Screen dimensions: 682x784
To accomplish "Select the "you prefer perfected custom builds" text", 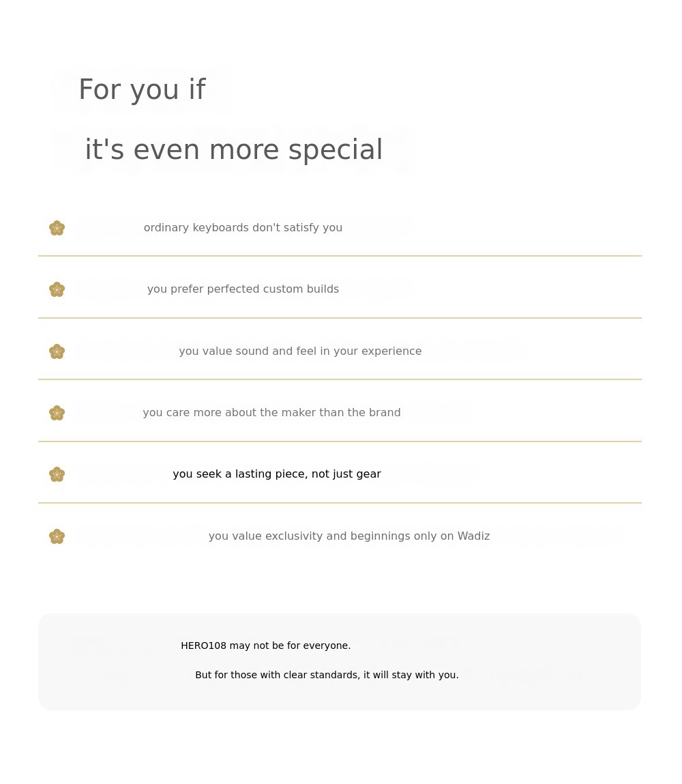I will point(243,289).
